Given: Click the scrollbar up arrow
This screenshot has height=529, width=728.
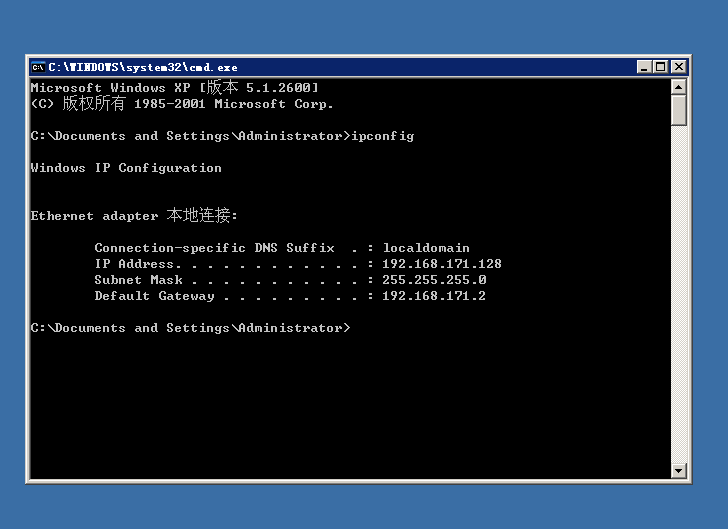Looking at the screenshot, I should coord(678,87).
